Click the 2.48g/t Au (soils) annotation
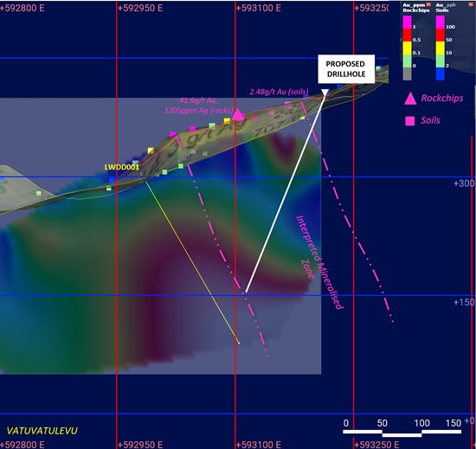The image size is (476, 449). tap(279, 92)
